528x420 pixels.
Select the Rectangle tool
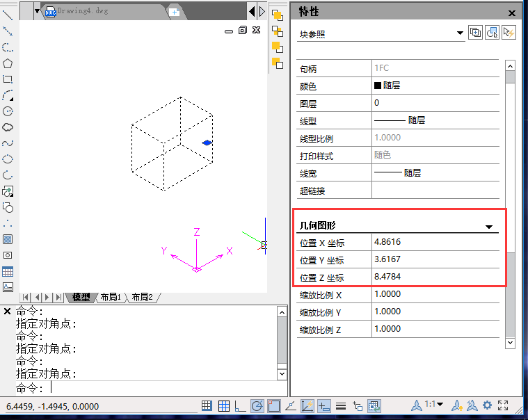click(x=8, y=79)
